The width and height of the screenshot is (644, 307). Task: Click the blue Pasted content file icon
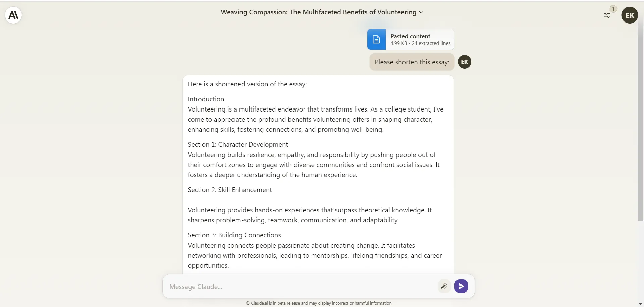tap(376, 39)
